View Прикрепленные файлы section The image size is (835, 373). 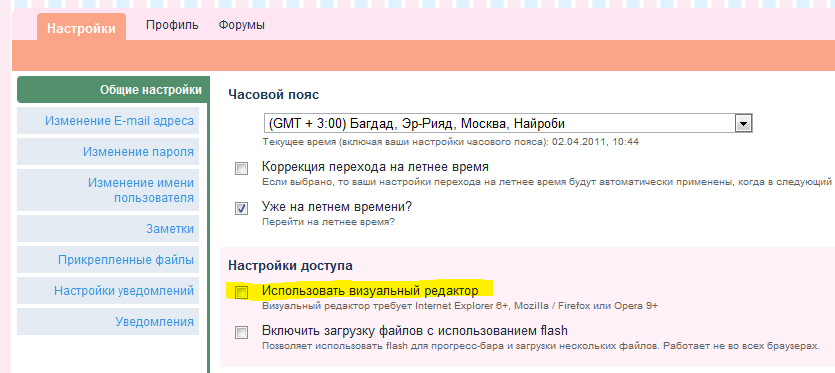(108, 260)
